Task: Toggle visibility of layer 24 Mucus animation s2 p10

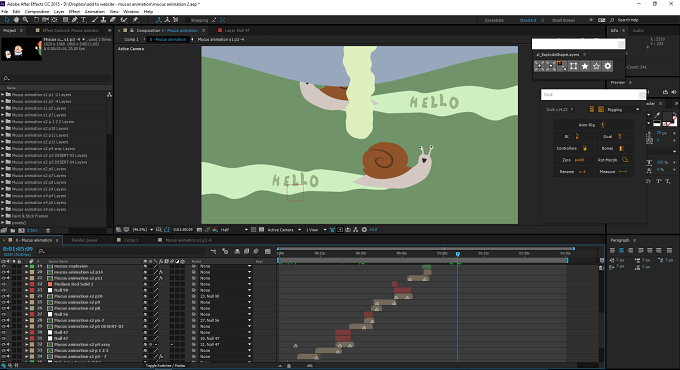Action: (4, 296)
